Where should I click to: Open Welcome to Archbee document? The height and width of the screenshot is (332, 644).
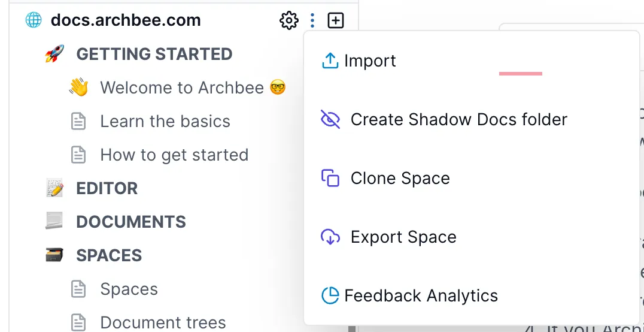(182, 87)
